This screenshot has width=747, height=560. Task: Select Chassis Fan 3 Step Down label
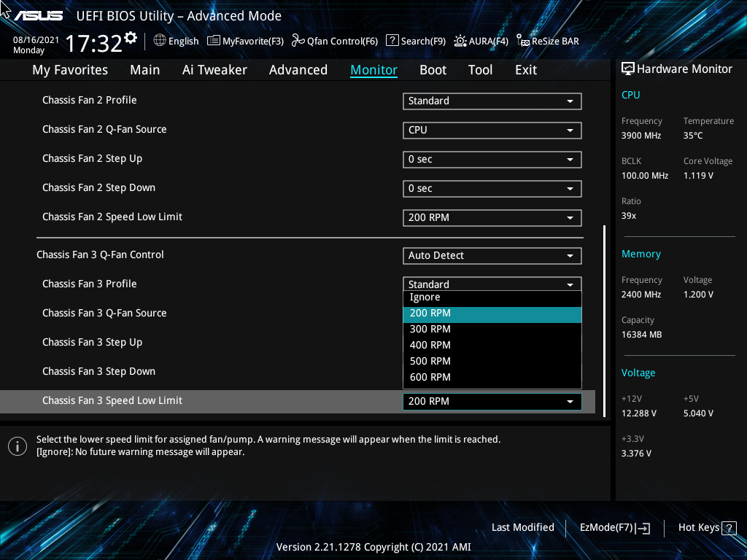click(x=98, y=371)
